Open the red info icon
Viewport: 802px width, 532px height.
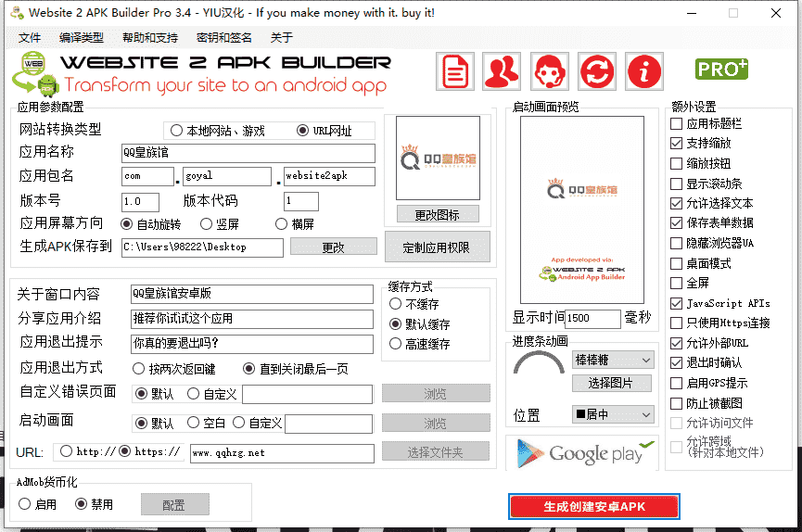(644, 71)
